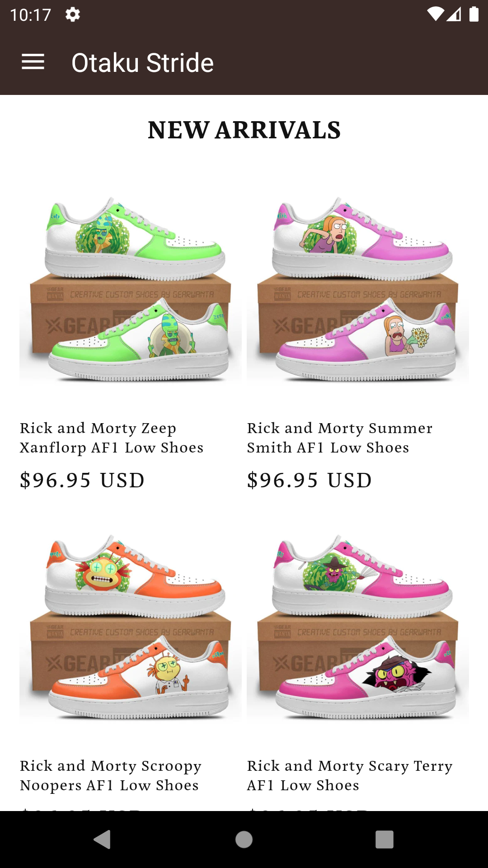The height and width of the screenshot is (868, 488).
Task: Tap the Summer Smith $96.95 USD price
Action: click(310, 480)
